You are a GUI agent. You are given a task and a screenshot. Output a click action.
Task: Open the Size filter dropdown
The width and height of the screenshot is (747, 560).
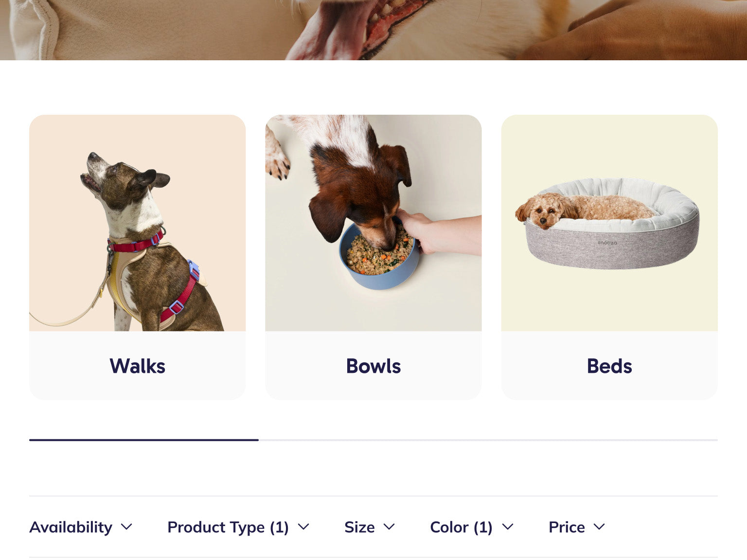coord(370,527)
